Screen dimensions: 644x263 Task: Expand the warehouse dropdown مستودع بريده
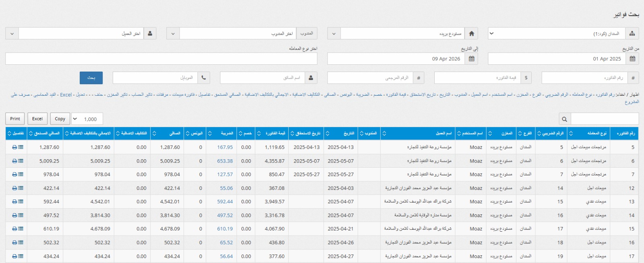334,33
